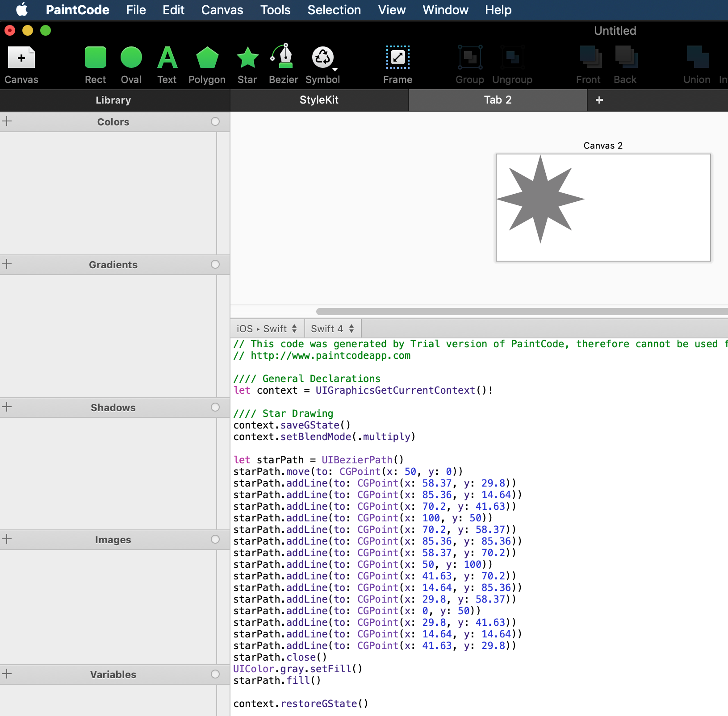Open the Edit menu
This screenshot has width=728, height=716.
[173, 10]
